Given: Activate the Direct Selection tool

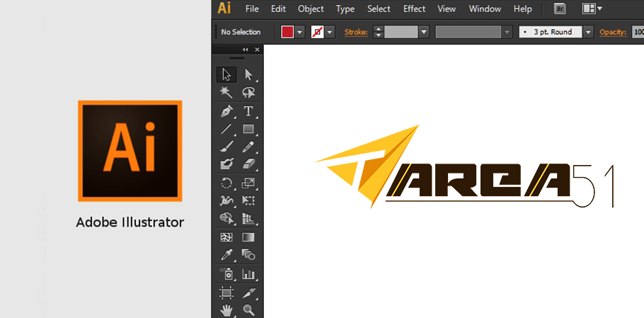Looking at the screenshot, I should [248, 74].
